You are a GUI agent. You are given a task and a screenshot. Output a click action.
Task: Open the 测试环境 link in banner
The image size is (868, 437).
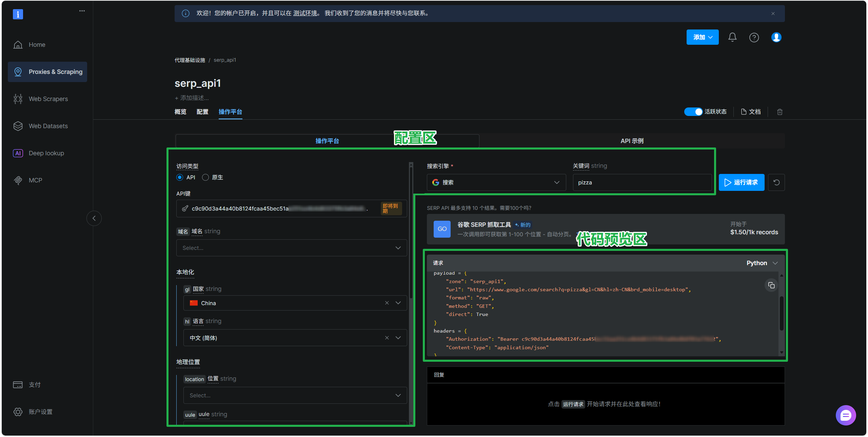coord(305,13)
